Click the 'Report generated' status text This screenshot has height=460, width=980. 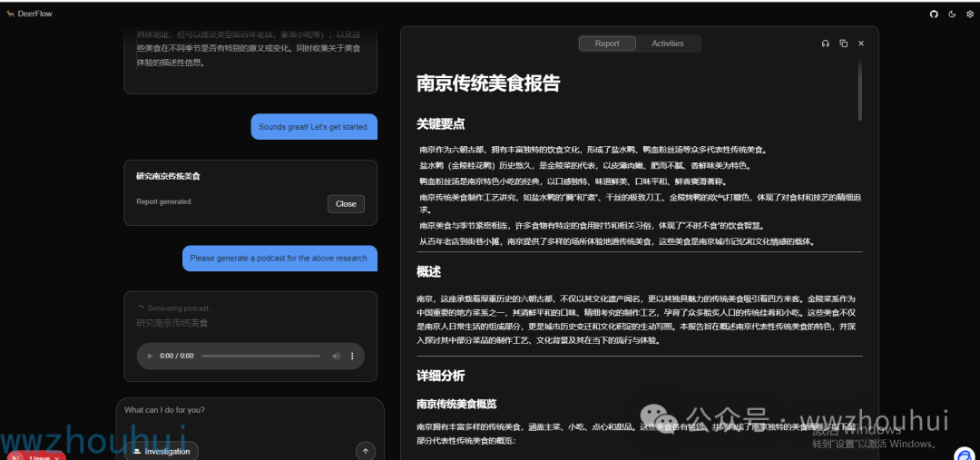click(163, 202)
